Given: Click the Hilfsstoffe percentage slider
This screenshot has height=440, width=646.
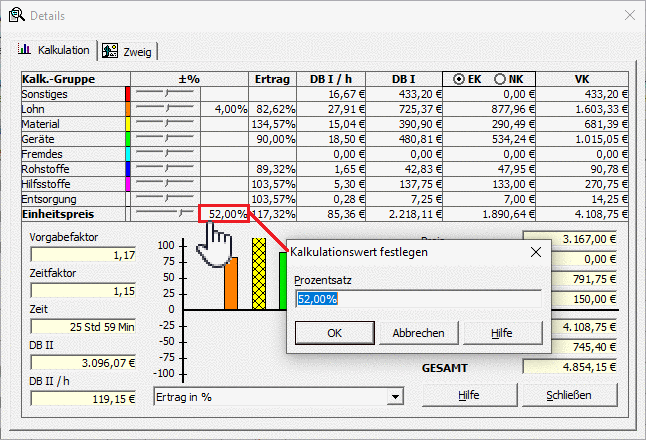Looking at the screenshot, I should (165, 184).
